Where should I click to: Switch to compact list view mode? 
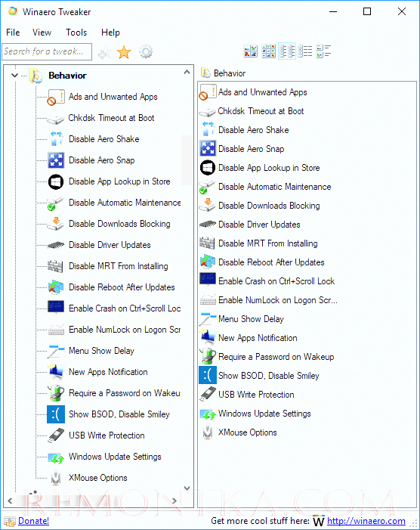pyautogui.click(x=305, y=51)
